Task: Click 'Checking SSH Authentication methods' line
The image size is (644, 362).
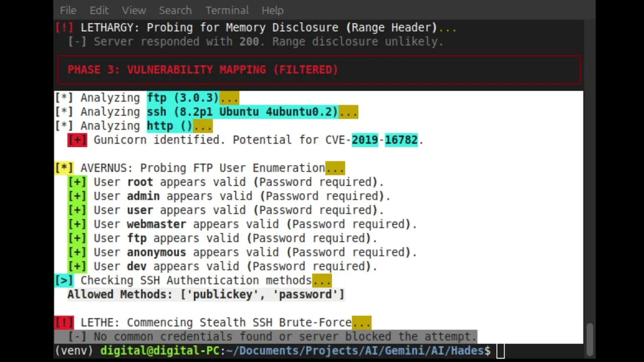Action: (206, 281)
